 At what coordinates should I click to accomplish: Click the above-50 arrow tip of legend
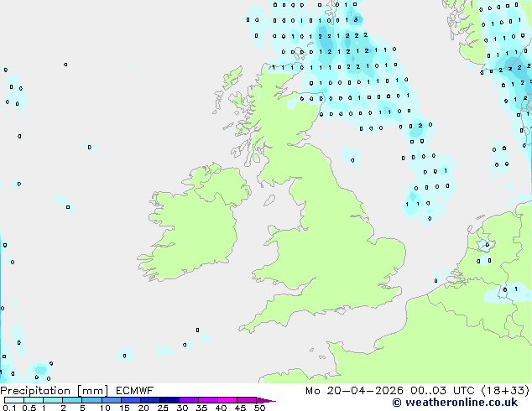266,400
